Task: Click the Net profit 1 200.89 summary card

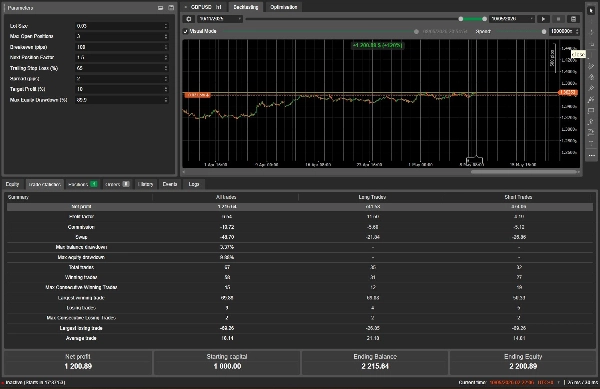Action: click(78, 362)
